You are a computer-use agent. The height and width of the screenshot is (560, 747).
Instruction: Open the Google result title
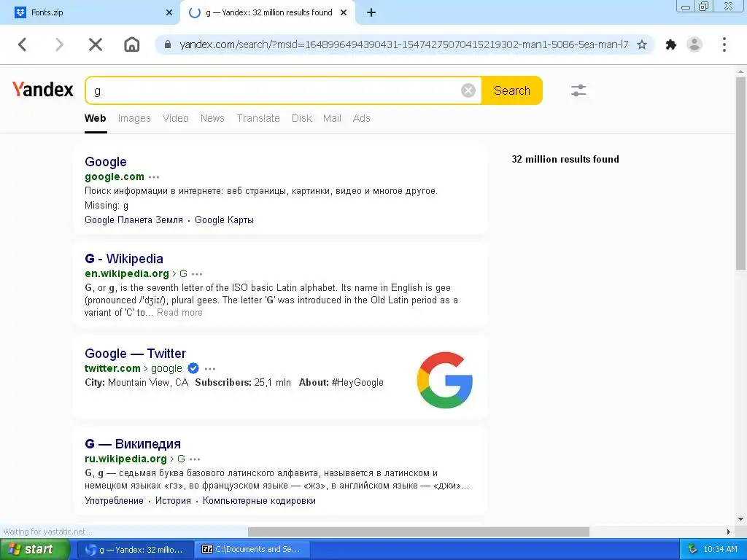(x=106, y=162)
